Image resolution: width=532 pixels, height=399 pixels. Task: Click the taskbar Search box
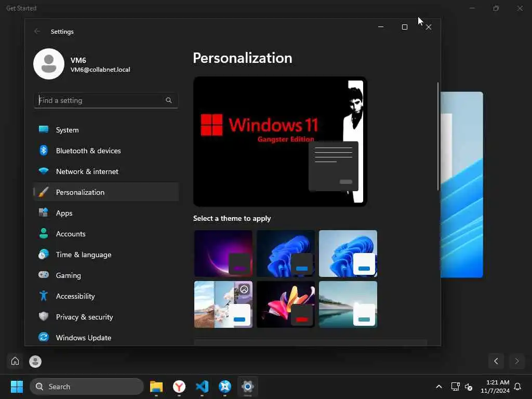87,387
